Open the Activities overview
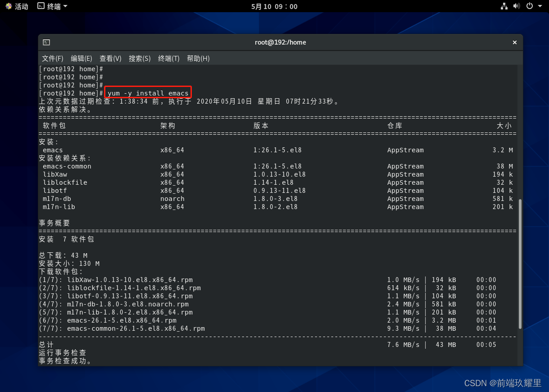Viewport: 549px width, 392px height. 17,6
